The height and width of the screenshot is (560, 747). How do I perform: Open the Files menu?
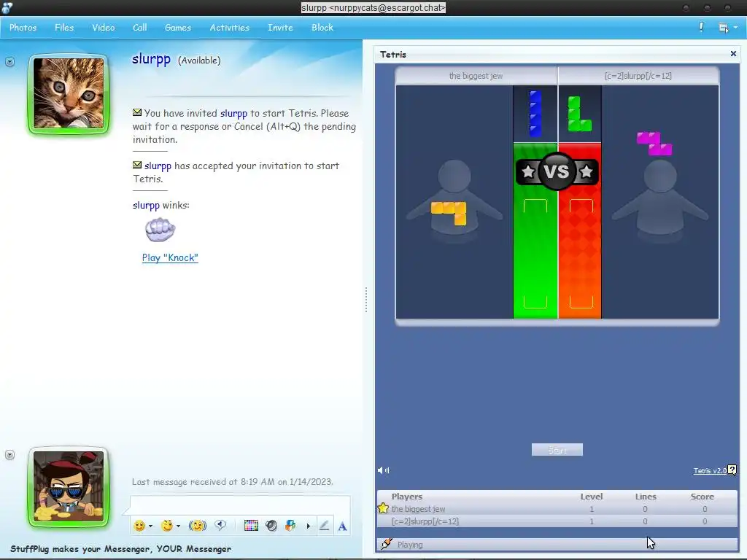[x=64, y=28]
